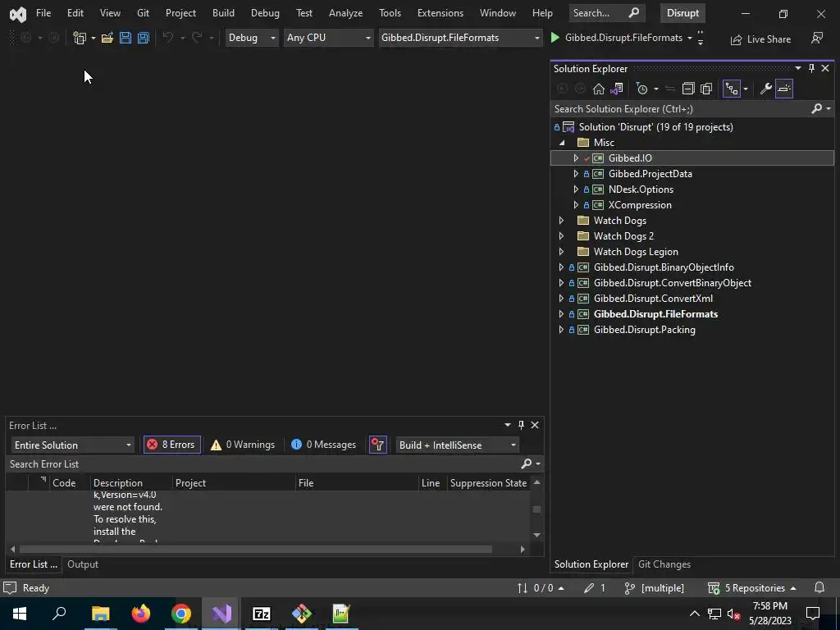Open the Any CPU platform dropdown
Screen dimensions: 840x630
click(x=328, y=38)
